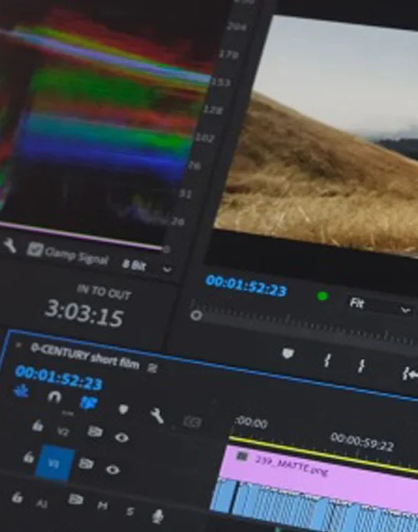Click the A1 voice-over record microphone
Viewport: 418px width, 532px height.
point(157,516)
